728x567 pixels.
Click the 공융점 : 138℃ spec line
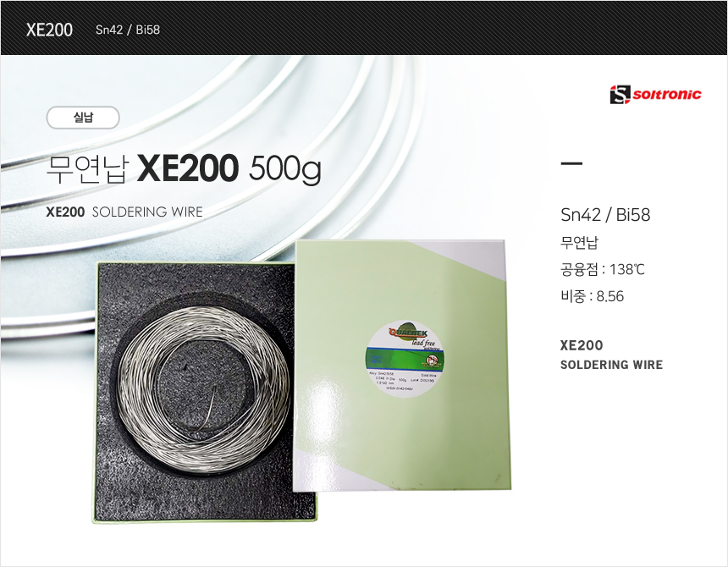click(603, 269)
